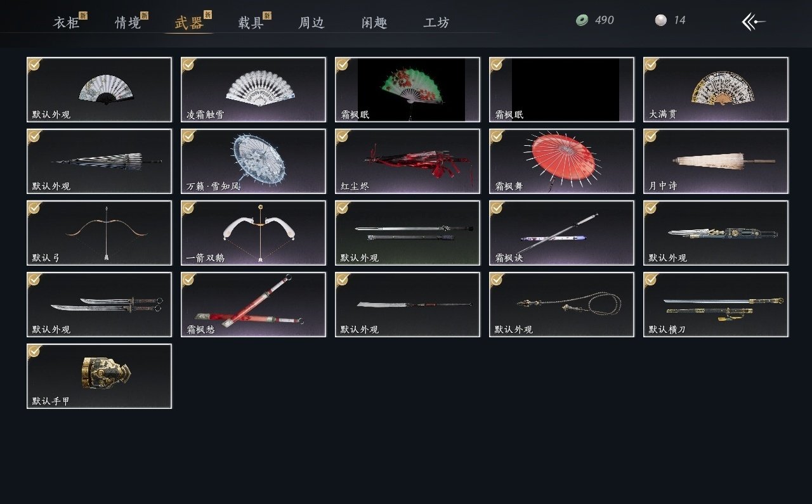Select the 霜枫诀 sword skin
812x504 pixels.
click(561, 233)
